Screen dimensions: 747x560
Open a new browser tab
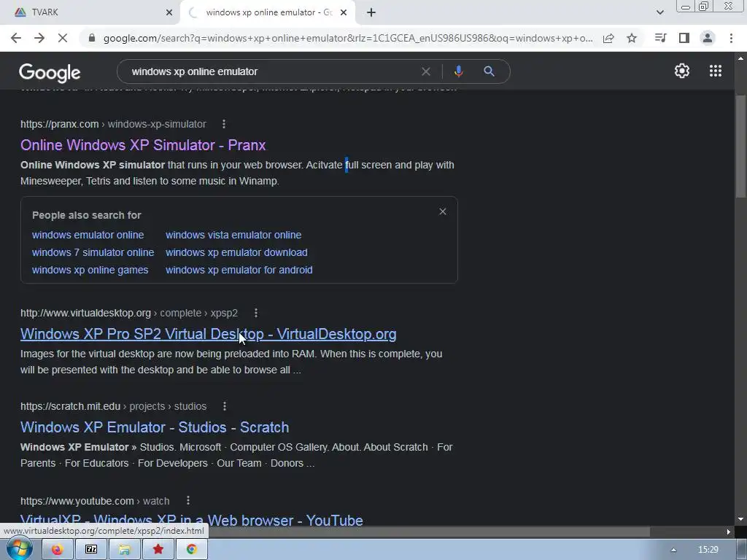371,12
